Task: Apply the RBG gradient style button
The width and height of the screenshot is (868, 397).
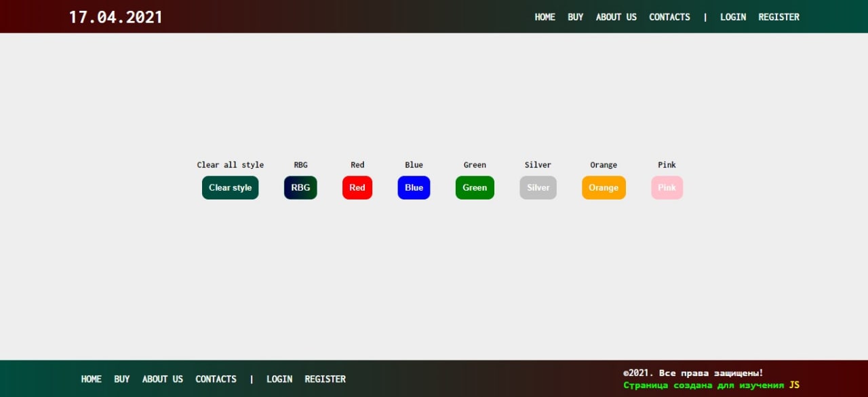Action: 300,188
